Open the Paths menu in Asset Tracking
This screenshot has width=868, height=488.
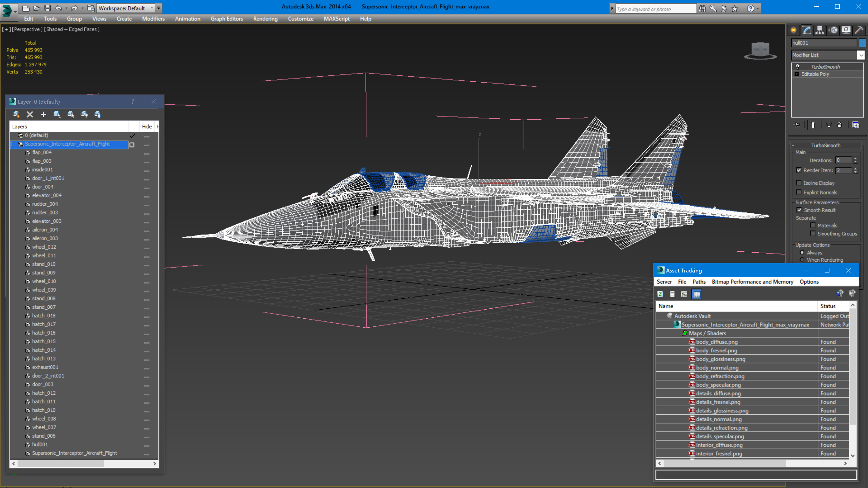pyautogui.click(x=699, y=282)
